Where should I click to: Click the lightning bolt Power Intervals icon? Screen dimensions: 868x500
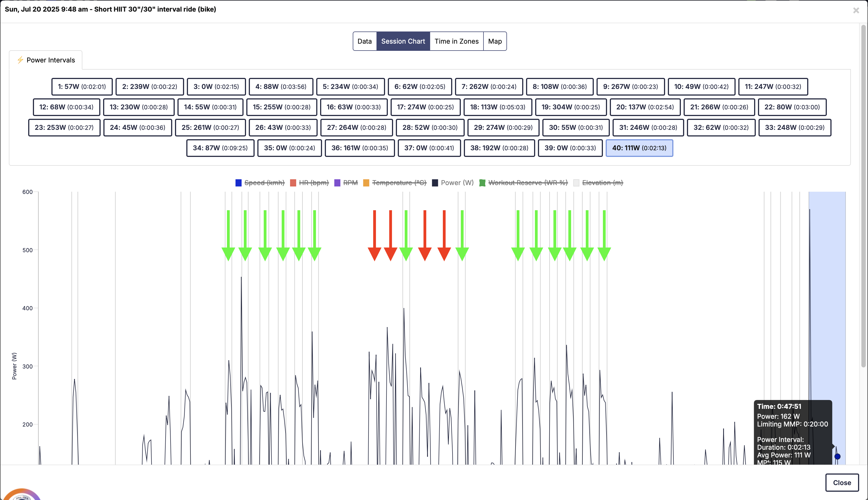(x=20, y=60)
